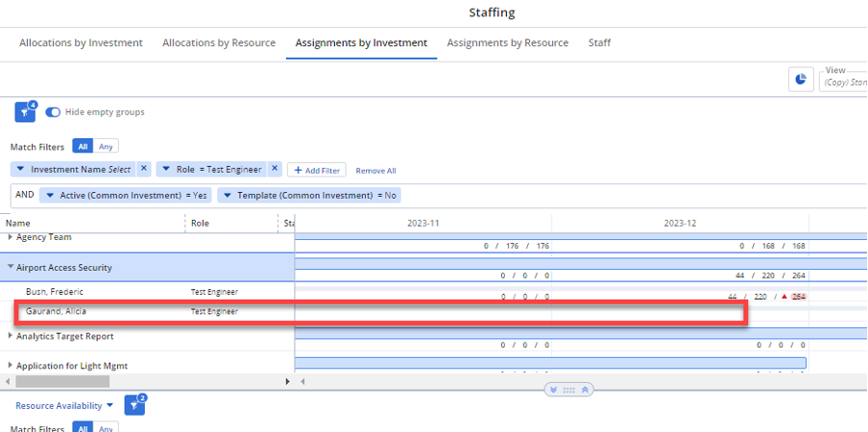Click left scroll arrow of name grid
Image resolution: width=868 pixels, height=432 pixels.
7,382
